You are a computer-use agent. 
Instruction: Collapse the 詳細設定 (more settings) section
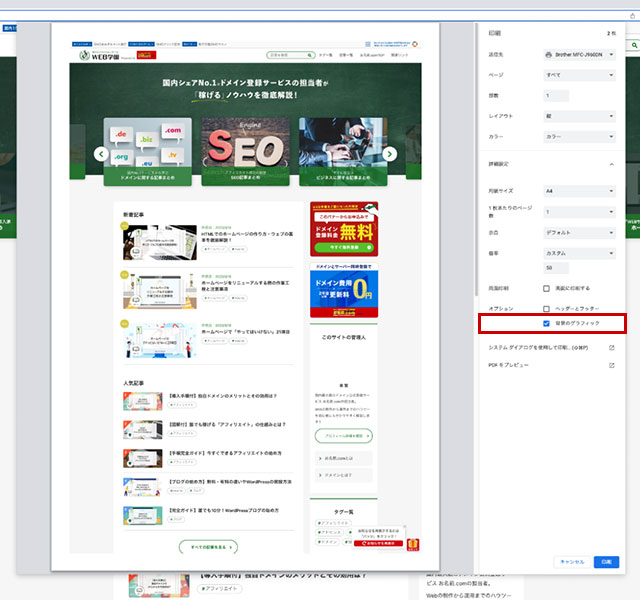(x=611, y=164)
